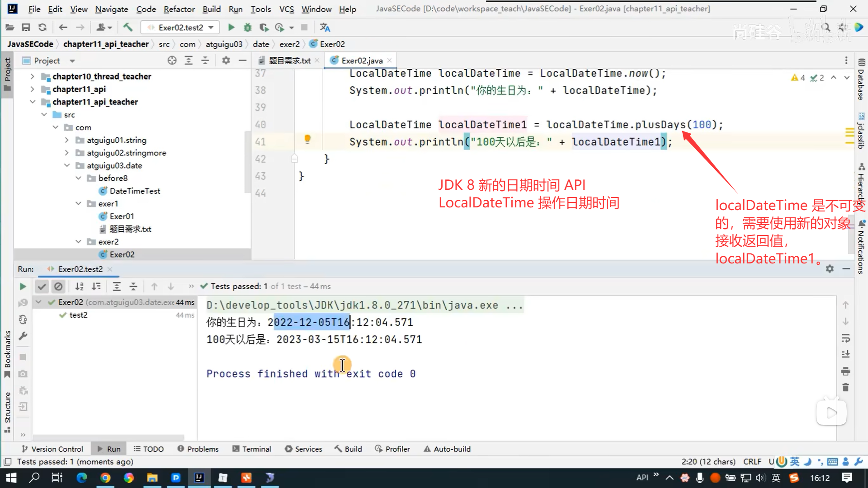Open the Problems tool window
The image size is (868, 488).
[x=198, y=449]
